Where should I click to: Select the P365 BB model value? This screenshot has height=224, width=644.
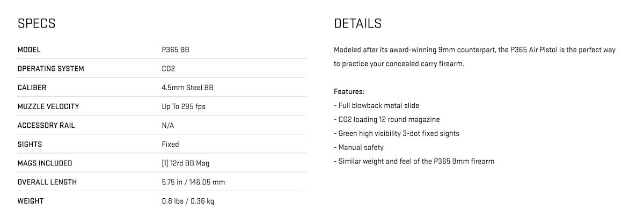tap(175, 50)
